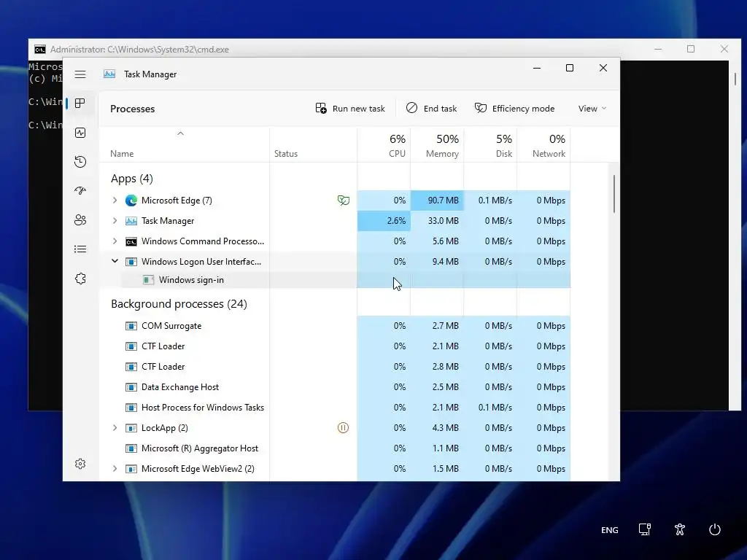Image resolution: width=747 pixels, height=560 pixels.
Task: Click the COM Surrogate process icon
Action: point(131,326)
